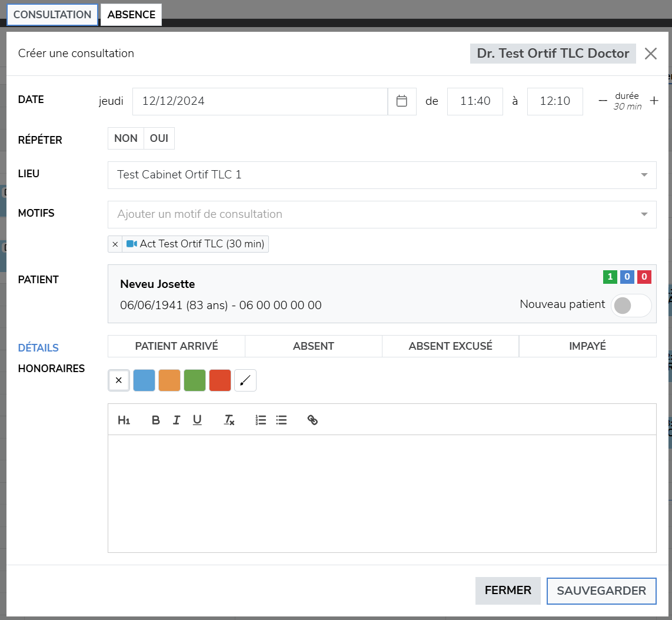Decrease the duration with minus icon
Screen dimensions: 672x620
coord(603,101)
